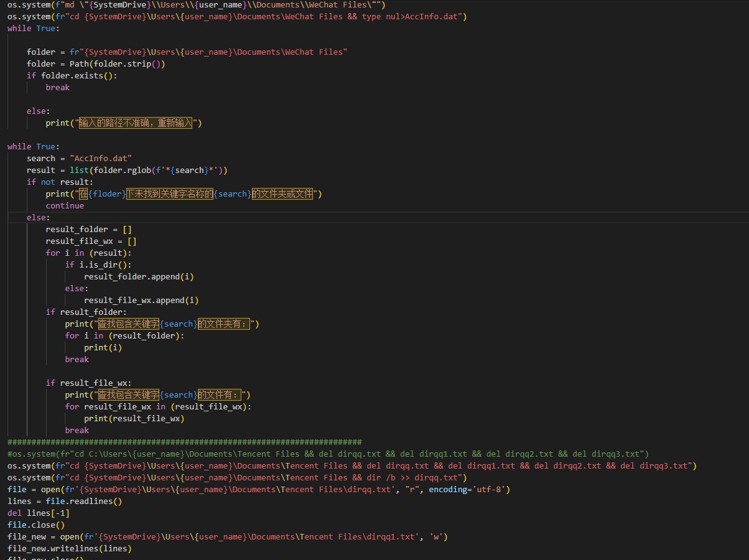
Task: Click the file = open(...dirqq.txt, "r") line
Action: (259, 489)
